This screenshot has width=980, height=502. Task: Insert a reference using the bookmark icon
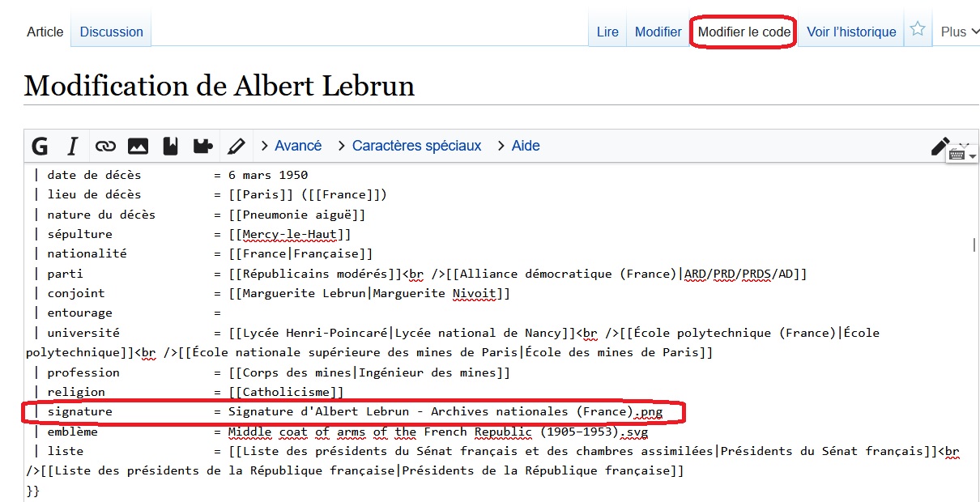tap(170, 146)
